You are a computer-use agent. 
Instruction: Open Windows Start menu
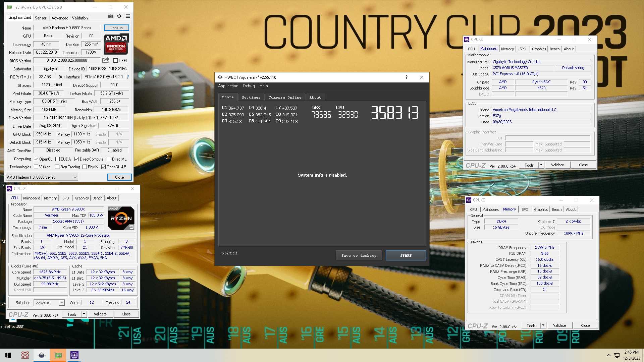point(8,355)
